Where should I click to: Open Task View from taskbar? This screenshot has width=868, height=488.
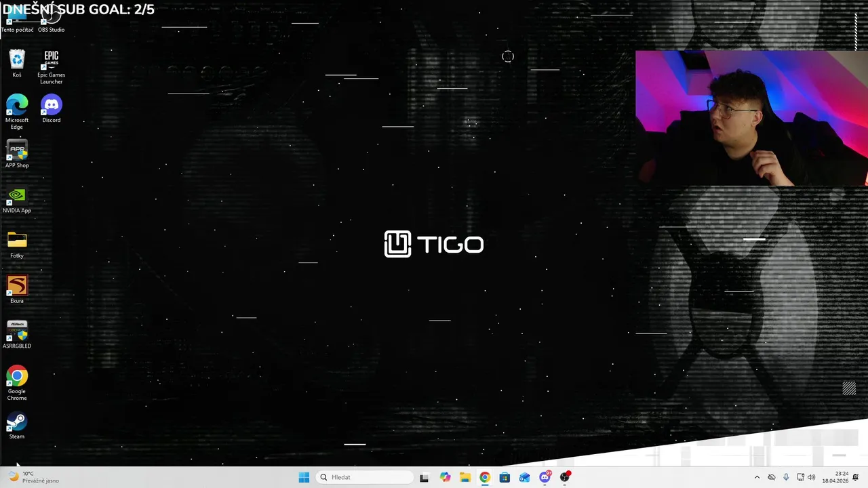pyautogui.click(x=424, y=477)
